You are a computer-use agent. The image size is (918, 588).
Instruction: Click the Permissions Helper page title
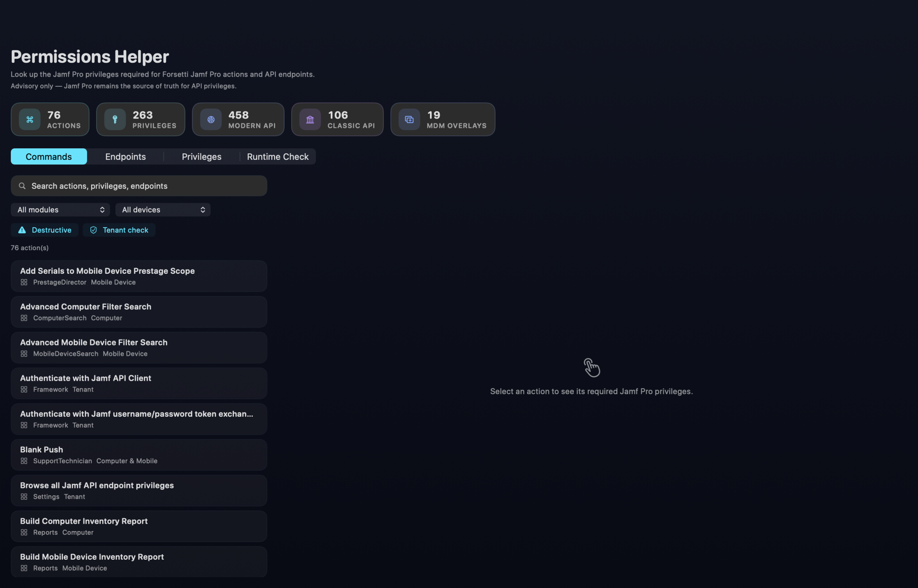(90, 57)
